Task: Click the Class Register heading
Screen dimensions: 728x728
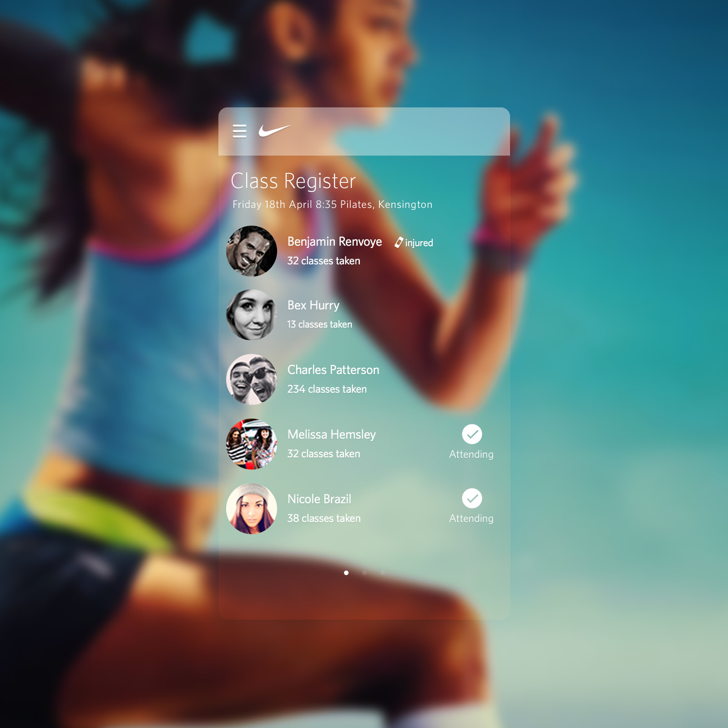Action: 293,181
